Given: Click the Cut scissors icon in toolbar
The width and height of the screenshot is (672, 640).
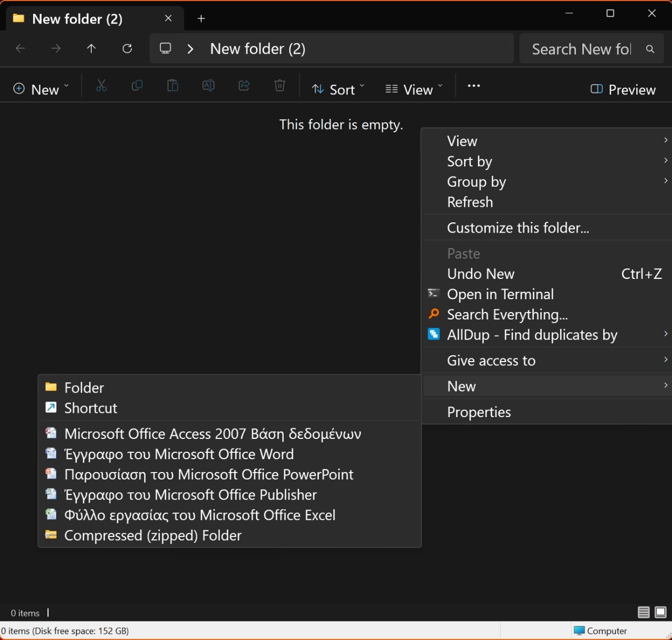Looking at the screenshot, I should click(x=101, y=85).
